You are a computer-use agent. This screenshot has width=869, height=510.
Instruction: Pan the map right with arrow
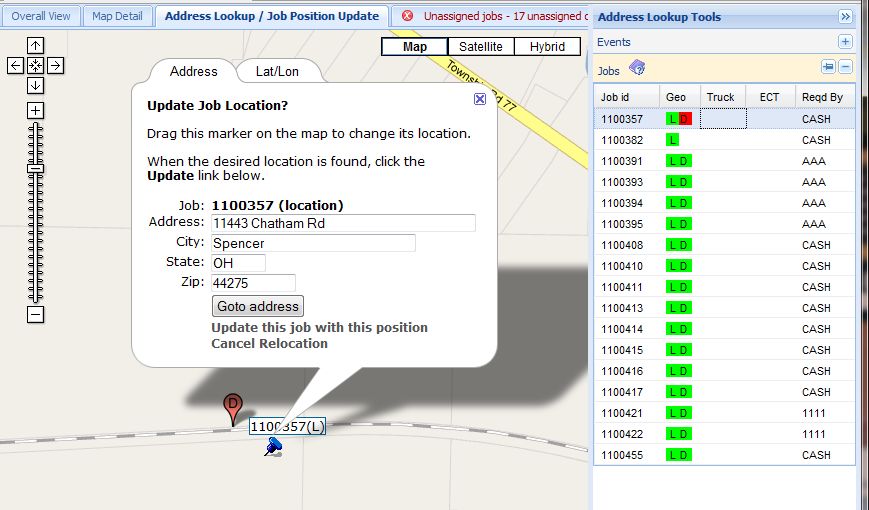pyautogui.click(x=55, y=65)
